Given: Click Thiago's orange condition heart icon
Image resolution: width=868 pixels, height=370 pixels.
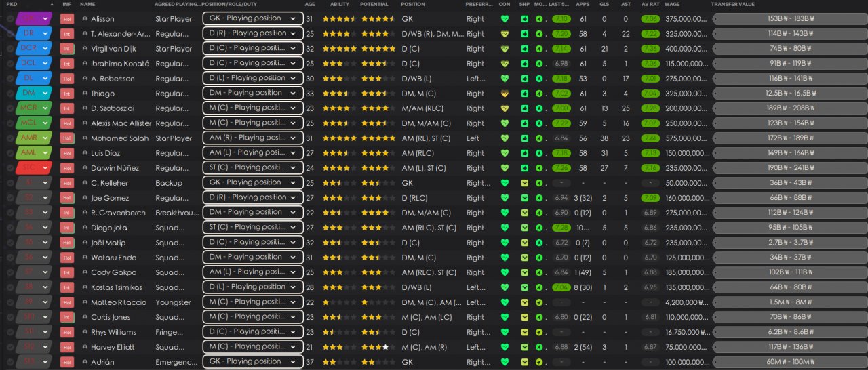Looking at the screenshot, I should tap(505, 94).
